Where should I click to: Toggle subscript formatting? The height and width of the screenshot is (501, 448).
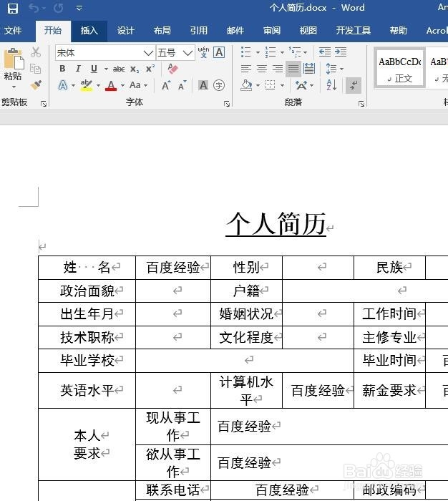[135, 69]
